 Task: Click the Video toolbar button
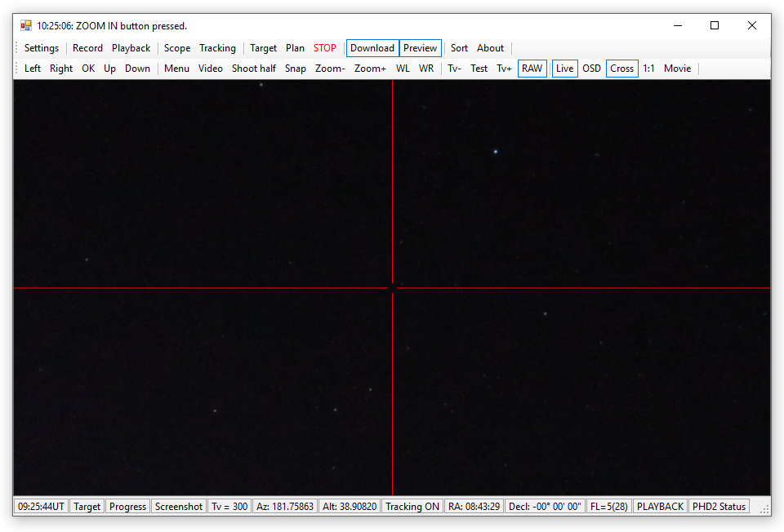(211, 69)
